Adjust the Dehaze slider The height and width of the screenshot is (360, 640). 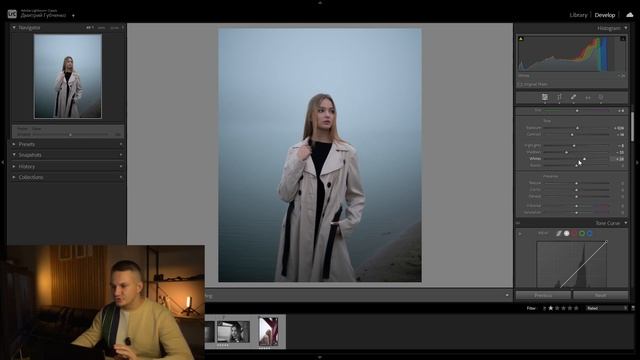pyautogui.click(x=577, y=196)
